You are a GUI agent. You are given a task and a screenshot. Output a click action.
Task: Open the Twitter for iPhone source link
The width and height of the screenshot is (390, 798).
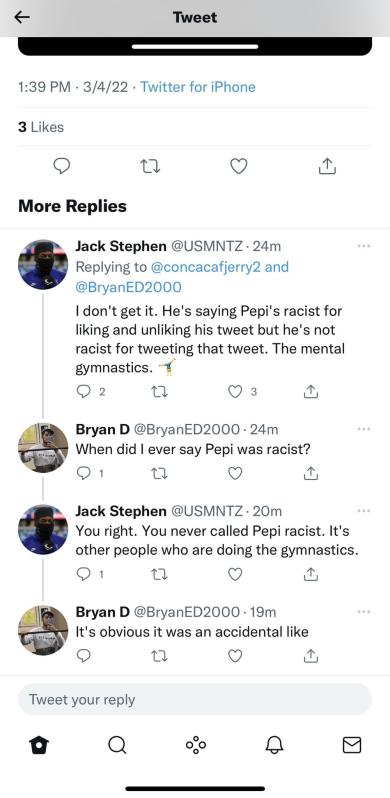(x=198, y=87)
